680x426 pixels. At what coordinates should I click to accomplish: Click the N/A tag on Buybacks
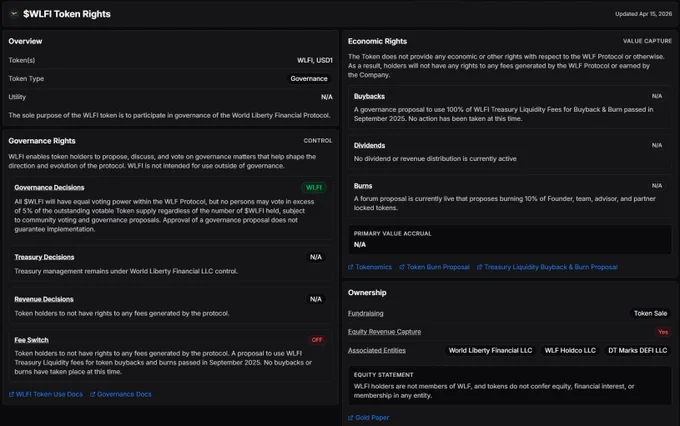(x=657, y=96)
